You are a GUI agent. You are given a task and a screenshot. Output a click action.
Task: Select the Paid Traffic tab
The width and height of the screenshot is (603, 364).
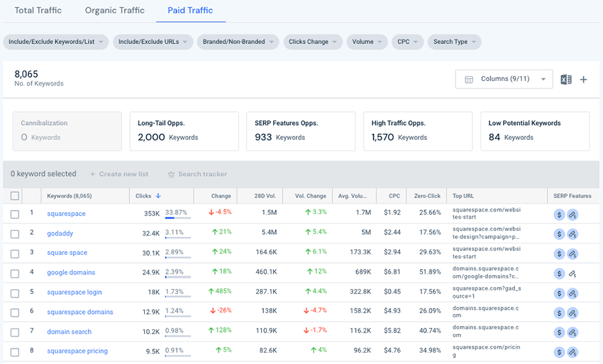coord(190,10)
